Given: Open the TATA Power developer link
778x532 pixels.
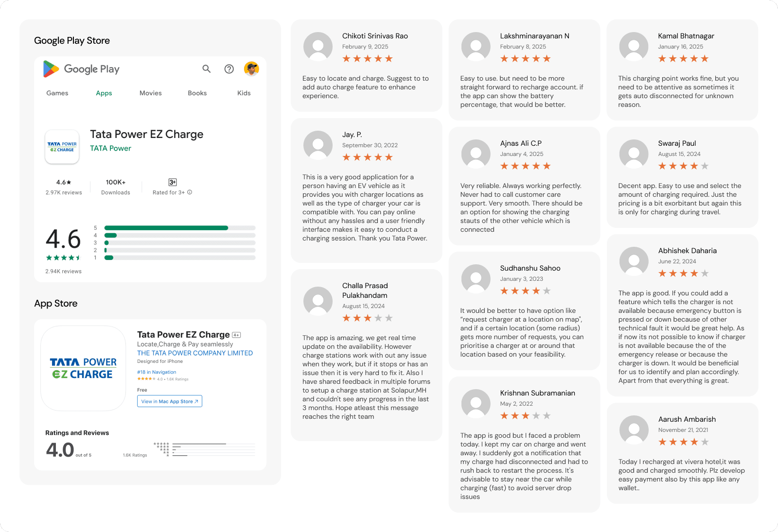Looking at the screenshot, I should [x=110, y=149].
